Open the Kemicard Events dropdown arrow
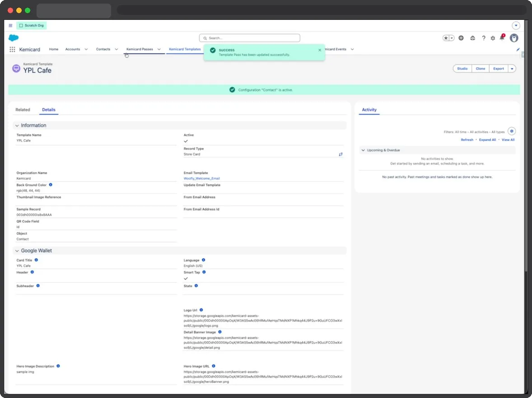 coord(352,50)
